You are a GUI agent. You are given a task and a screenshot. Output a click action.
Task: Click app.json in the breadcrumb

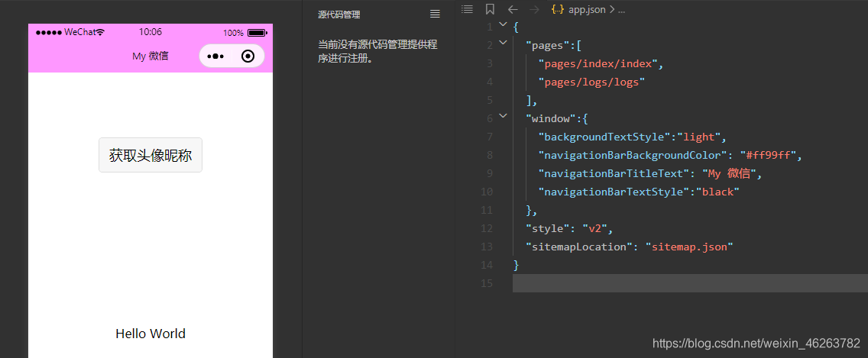coord(587,10)
